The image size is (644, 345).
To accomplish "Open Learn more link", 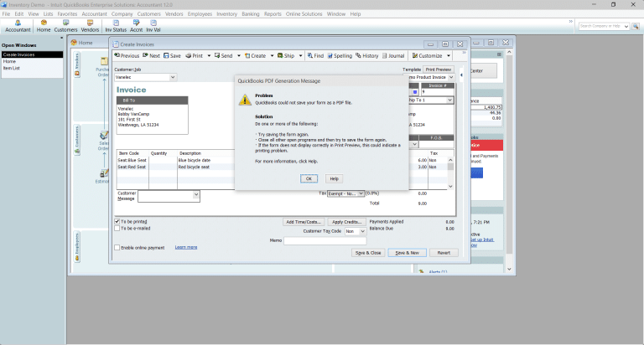I will [x=186, y=247].
